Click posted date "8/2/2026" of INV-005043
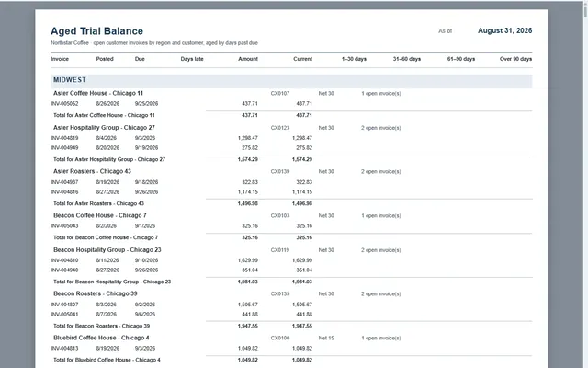 [x=107, y=226]
